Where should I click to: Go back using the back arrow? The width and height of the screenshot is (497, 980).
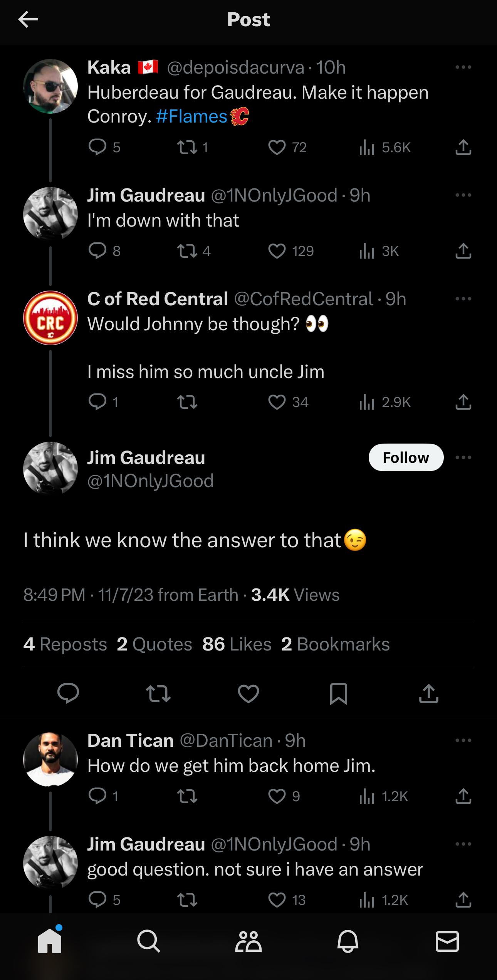point(28,20)
